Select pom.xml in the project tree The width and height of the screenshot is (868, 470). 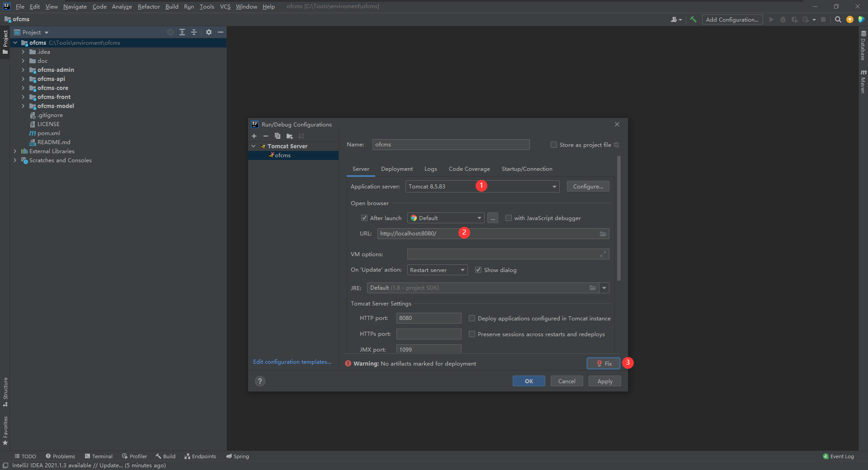pos(49,133)
